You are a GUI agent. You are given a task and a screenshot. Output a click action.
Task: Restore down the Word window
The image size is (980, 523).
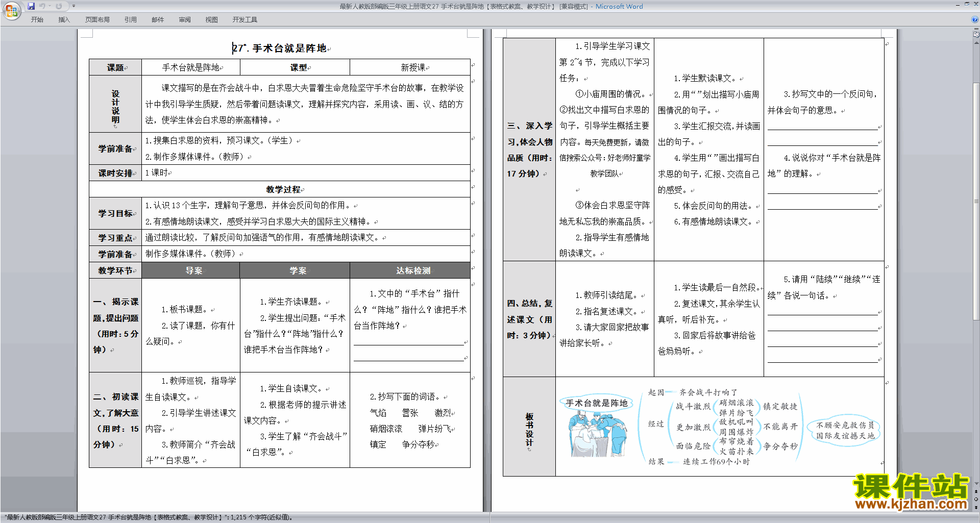(967, 4)
